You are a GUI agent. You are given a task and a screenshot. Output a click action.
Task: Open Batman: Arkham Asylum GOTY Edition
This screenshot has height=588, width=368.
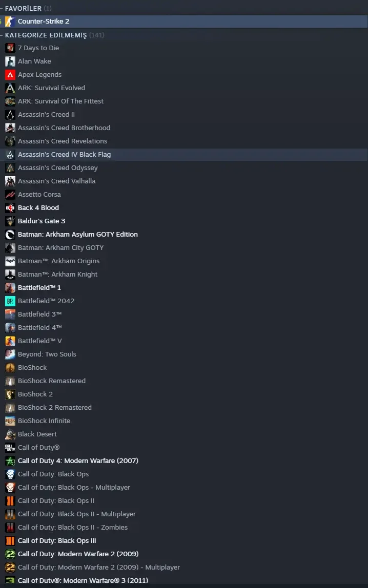click(184, 235)
